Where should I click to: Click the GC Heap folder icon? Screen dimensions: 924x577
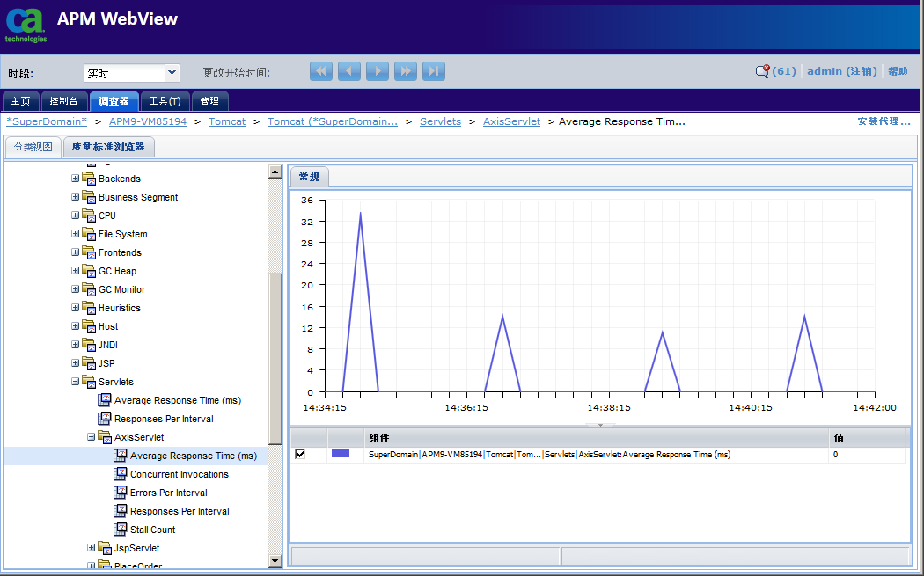(89, 271)
